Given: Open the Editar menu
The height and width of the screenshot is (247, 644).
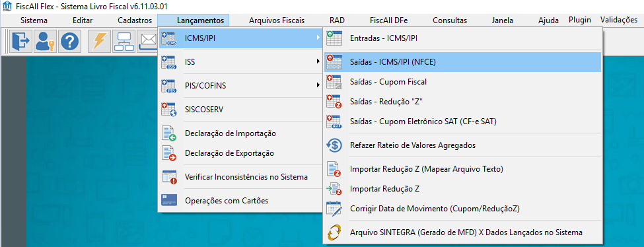Looking at the screenshot, I should pyautogui.click(x=83, y=20).
